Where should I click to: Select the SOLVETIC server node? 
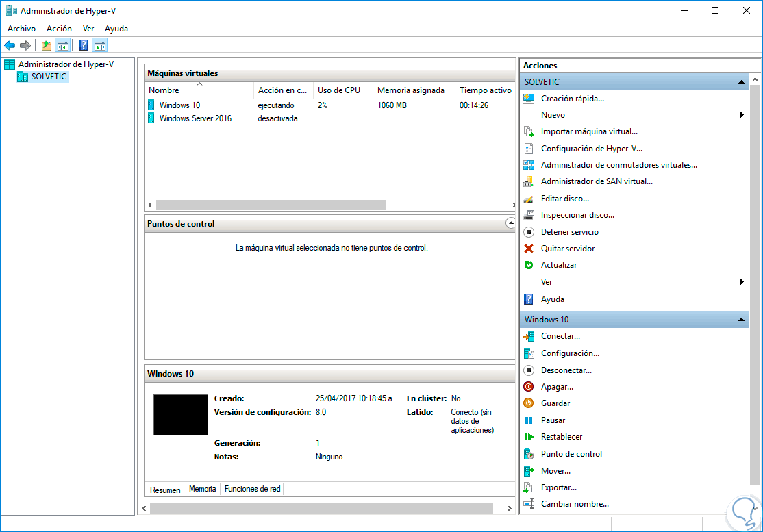tap(49, 77)
